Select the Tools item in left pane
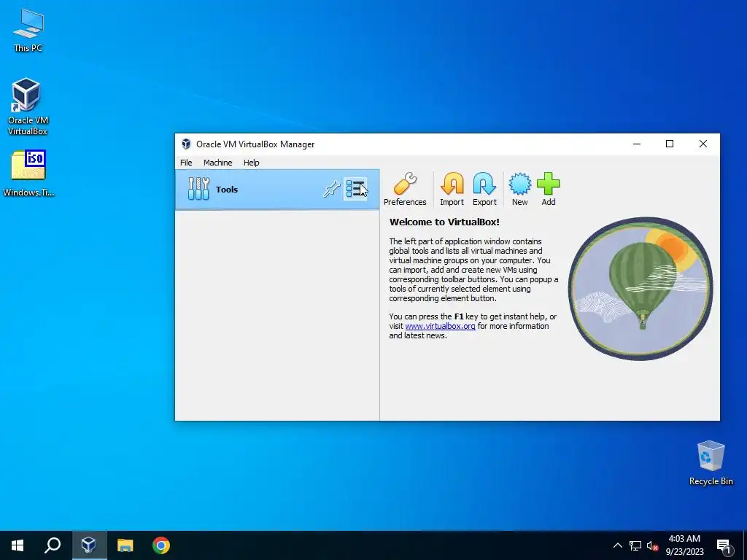 click(276, 189)
